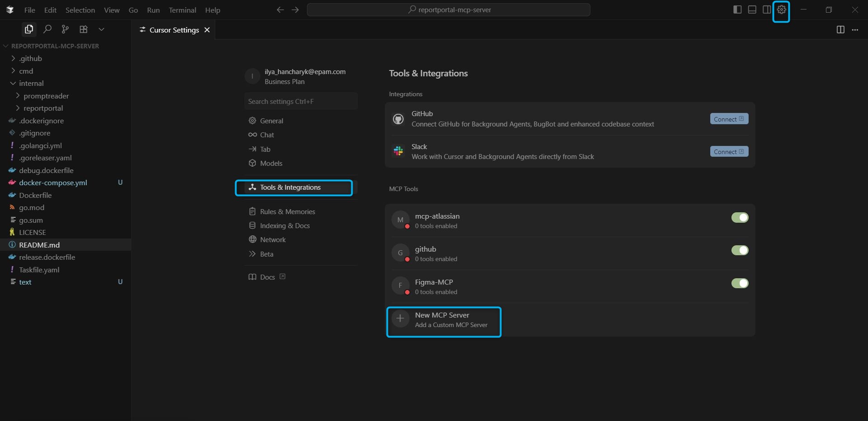Click the navigate back arrow
The width and height of the screenshot is (868, 421).
(280, 9)
